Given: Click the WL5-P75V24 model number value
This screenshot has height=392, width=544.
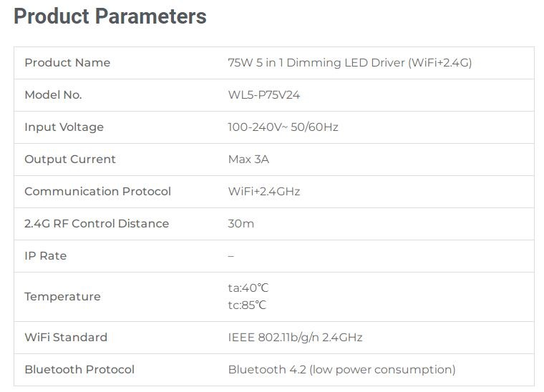Looking at the screenshot, I should (263, 95).
